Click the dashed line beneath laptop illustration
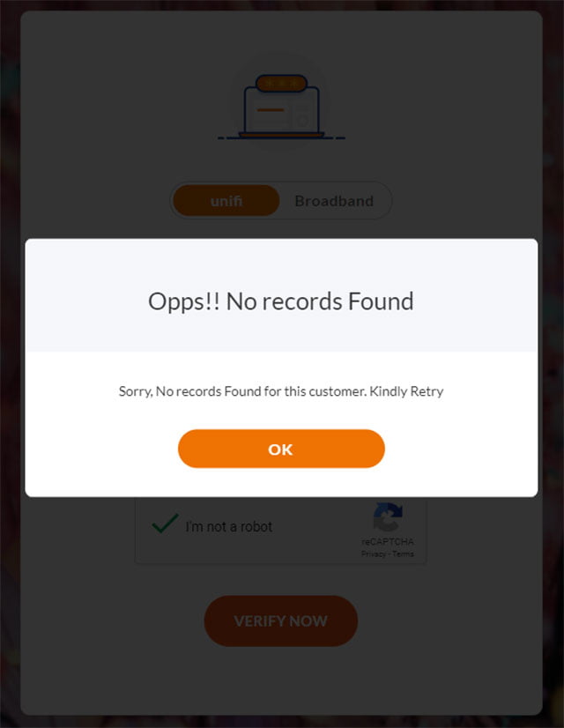Screen dimensions: 564x728 click(x=281, y=137)
